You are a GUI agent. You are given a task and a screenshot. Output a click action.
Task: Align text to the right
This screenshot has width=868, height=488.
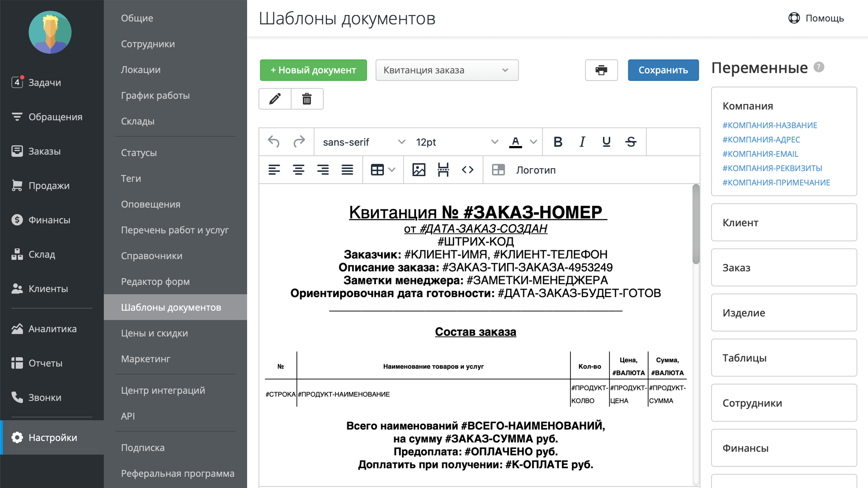[323, 170]
